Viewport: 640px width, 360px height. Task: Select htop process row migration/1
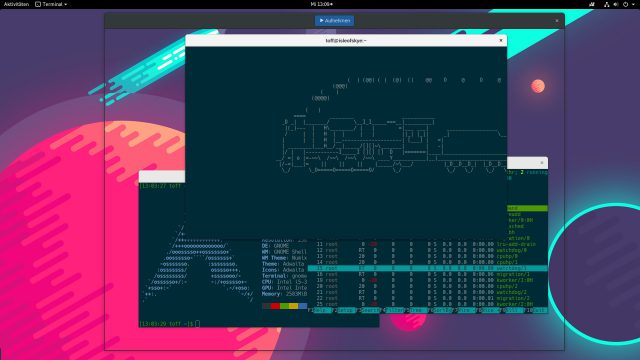click(427, 274)
